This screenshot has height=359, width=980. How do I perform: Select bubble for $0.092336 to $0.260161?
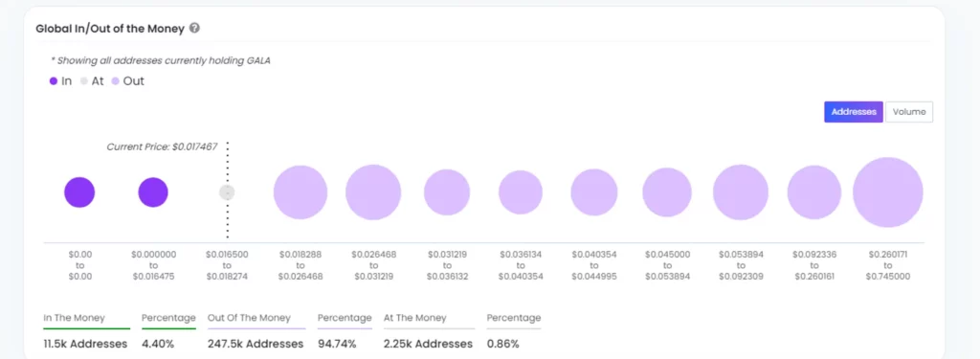[814, 192]
